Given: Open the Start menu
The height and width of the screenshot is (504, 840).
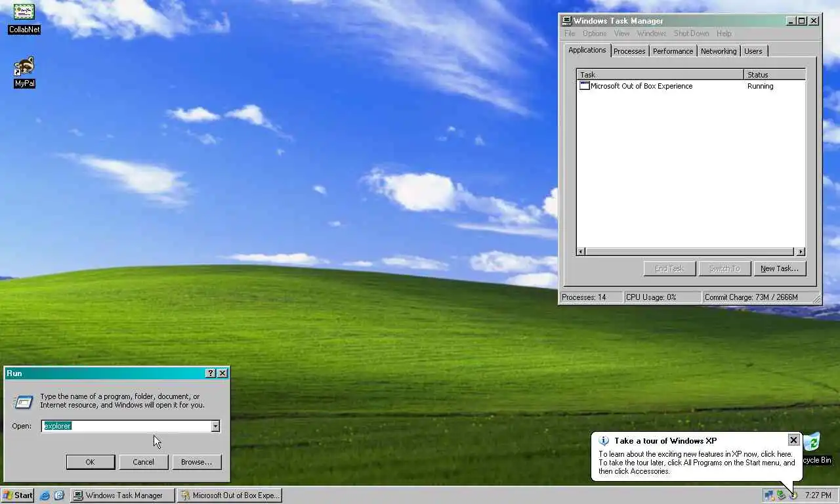Looking at the screenshot, I should (18, 495).
